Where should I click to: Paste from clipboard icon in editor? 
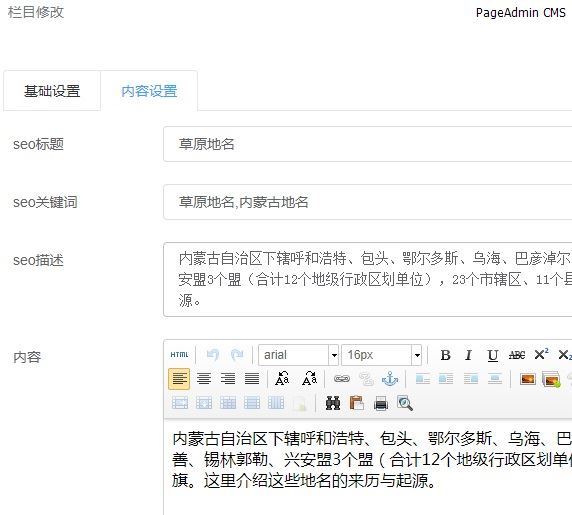pyautogui.click(x=356, y=403)
